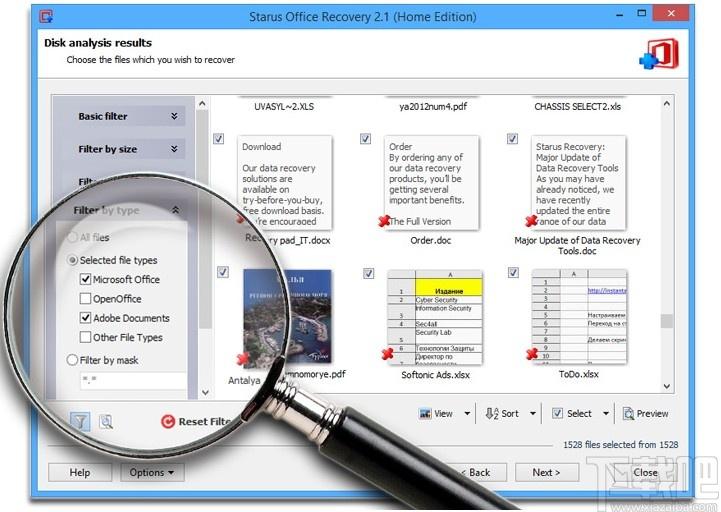Click the CHASSIS SELECT2.xls file name
This screenshot has height=512, width=721.
(578, 107)
